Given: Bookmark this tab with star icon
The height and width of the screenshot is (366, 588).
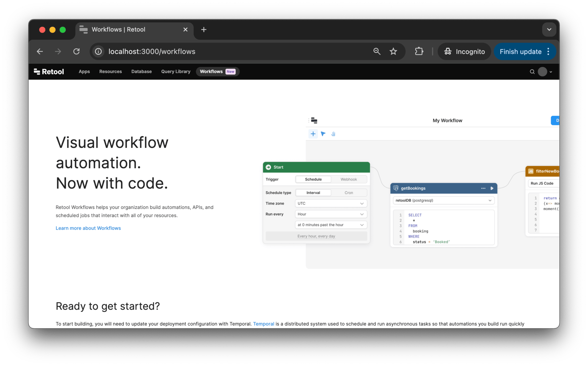Looking at the screenshot, I should (393, 51).
